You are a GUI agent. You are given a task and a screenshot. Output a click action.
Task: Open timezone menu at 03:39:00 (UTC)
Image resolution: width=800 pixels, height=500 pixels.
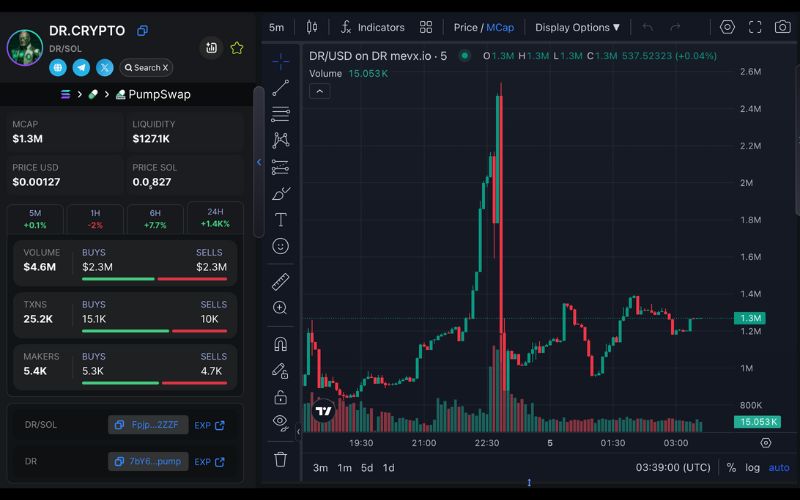[x=673, y=467]
